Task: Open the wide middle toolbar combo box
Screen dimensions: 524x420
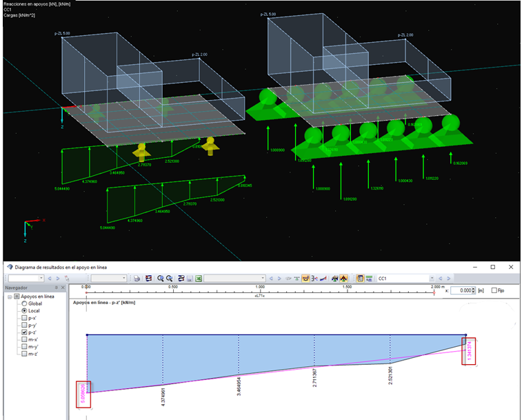Action: click(x=234, y=278)
